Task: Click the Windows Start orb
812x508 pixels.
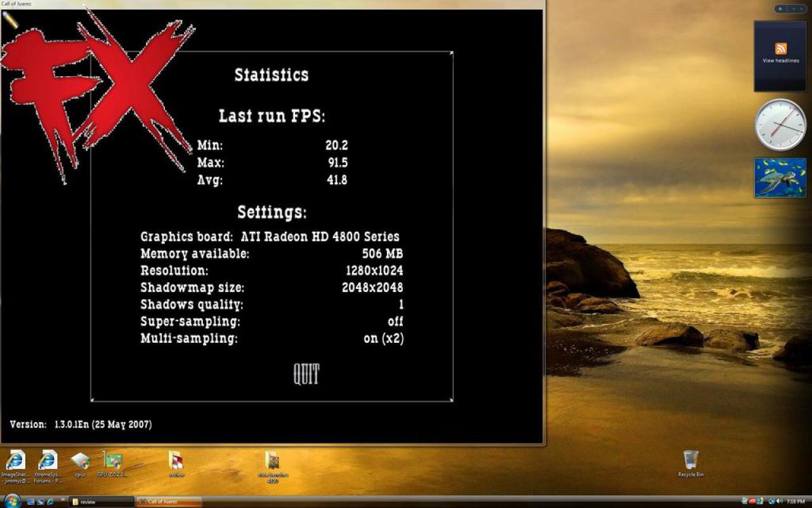Action: pos(12,501)
